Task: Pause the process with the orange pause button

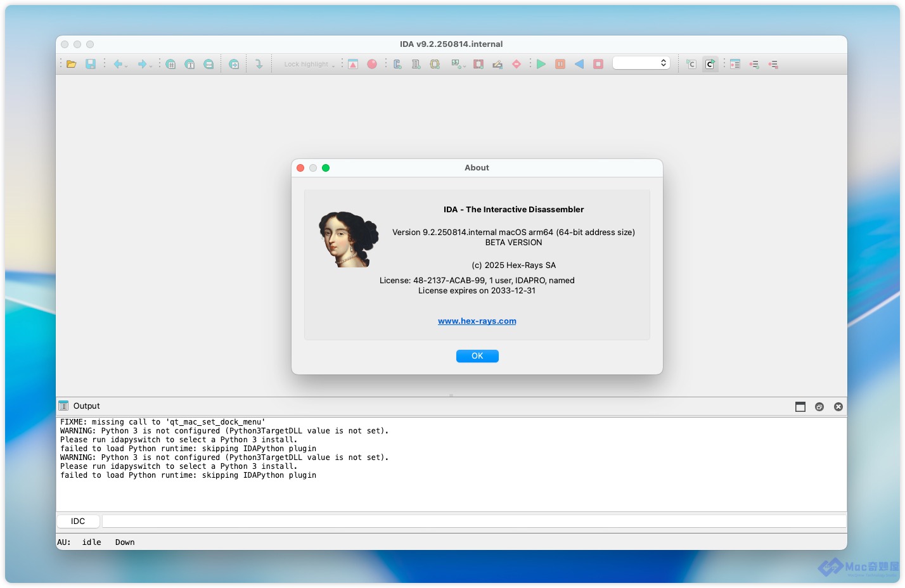Action: pos(560,64)
